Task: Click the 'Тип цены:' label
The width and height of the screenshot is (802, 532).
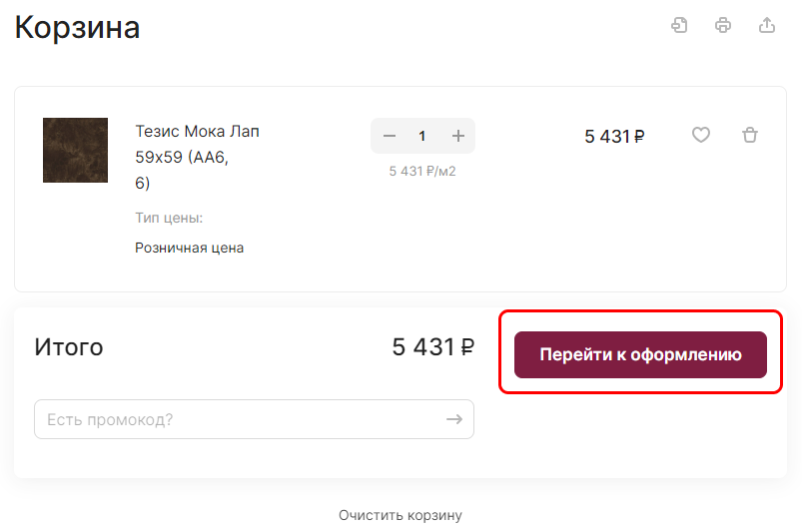Action: tap(169, 218)
